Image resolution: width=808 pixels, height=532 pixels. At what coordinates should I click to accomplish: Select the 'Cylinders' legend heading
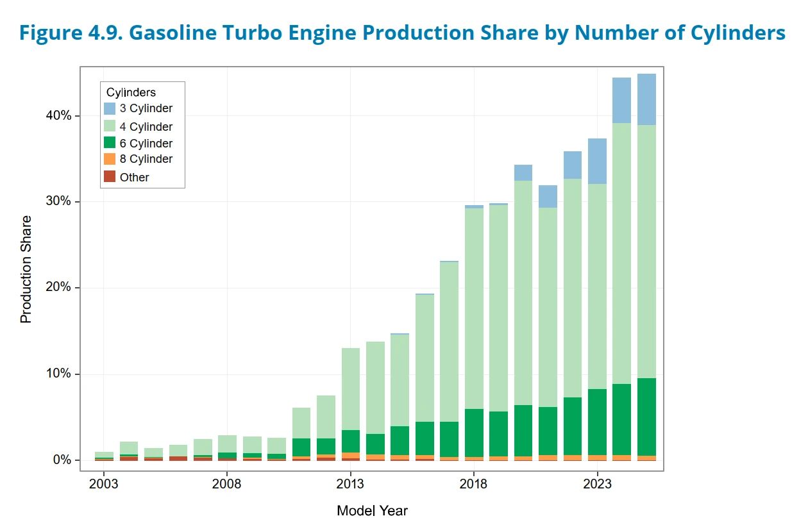131,92
